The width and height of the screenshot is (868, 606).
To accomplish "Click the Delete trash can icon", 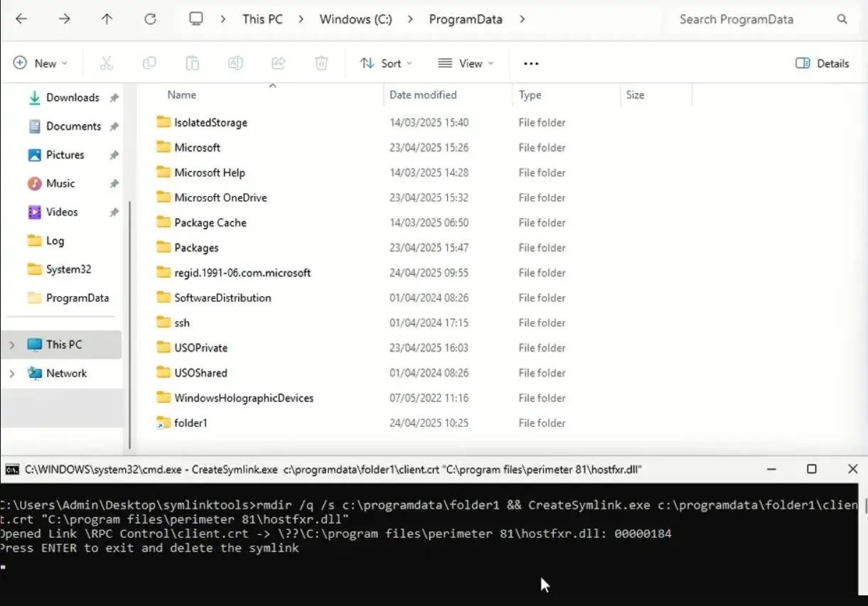I will pyautogui.click(x=321, y=63).
